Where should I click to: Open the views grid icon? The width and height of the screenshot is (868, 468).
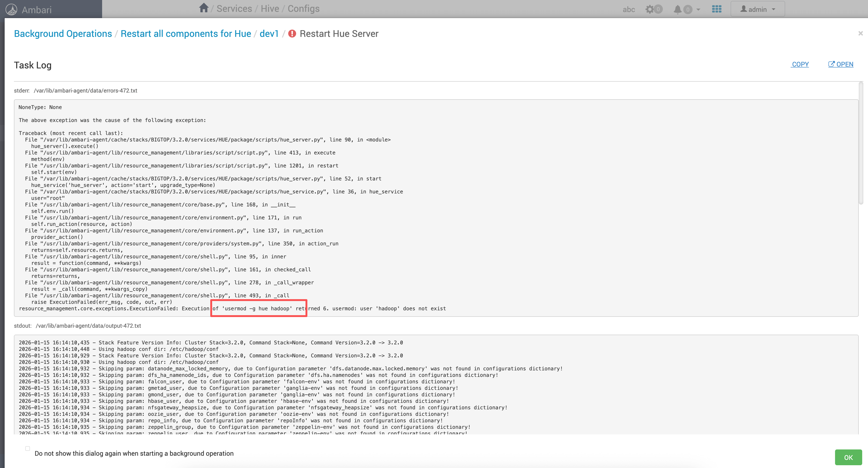(x=717, y=9)
